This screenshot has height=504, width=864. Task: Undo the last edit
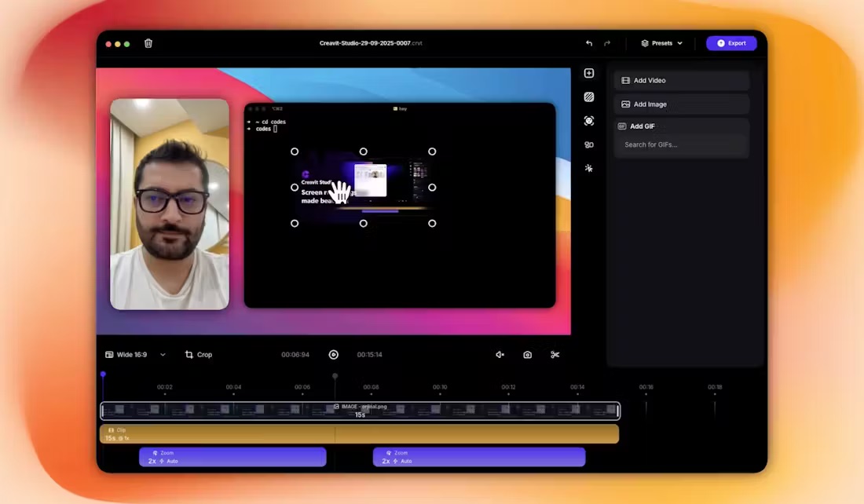coord(588,43)
